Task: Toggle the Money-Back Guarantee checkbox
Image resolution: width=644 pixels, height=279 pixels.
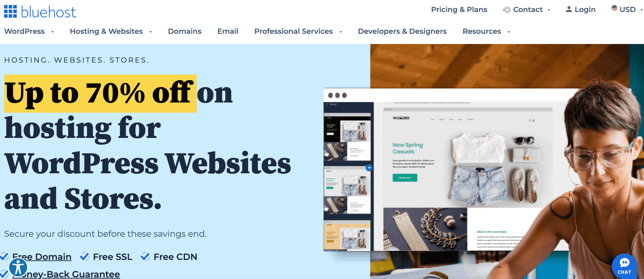Action: tap(5, 269)
